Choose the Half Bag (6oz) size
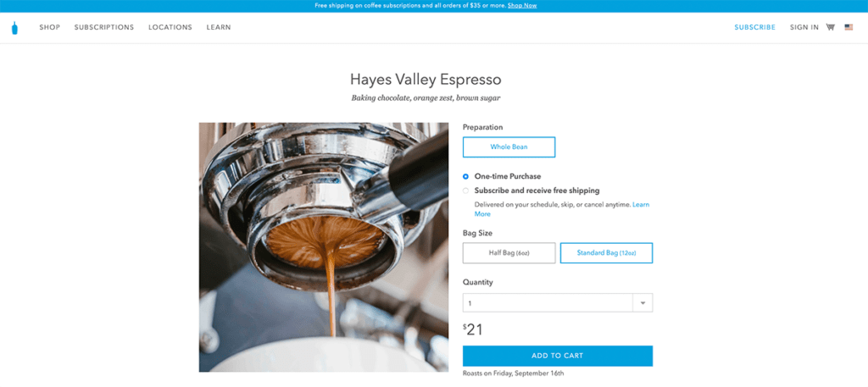Image resolution: width=868 pixels, height=387 pixels. [509, 252]
